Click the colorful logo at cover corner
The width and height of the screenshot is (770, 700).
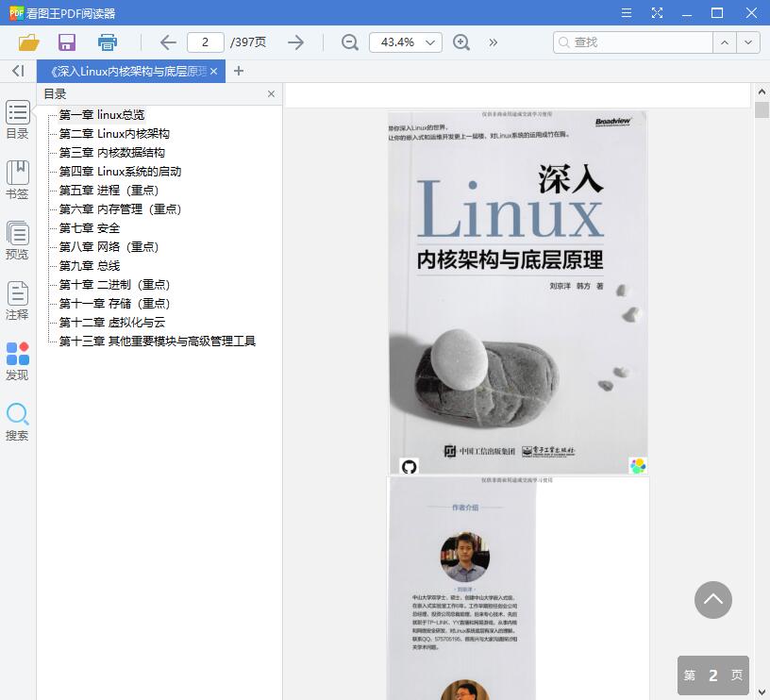point(638,465)
